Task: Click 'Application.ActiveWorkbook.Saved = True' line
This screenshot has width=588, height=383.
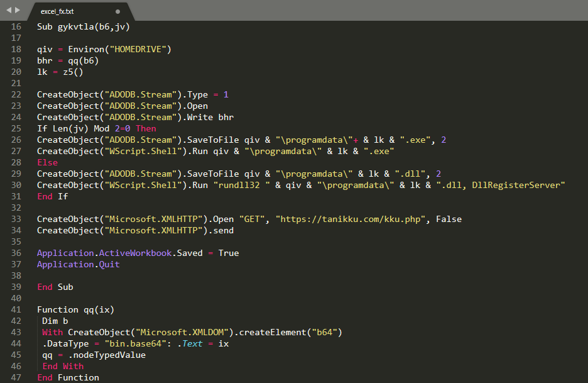Action: (x=138, y=253)
